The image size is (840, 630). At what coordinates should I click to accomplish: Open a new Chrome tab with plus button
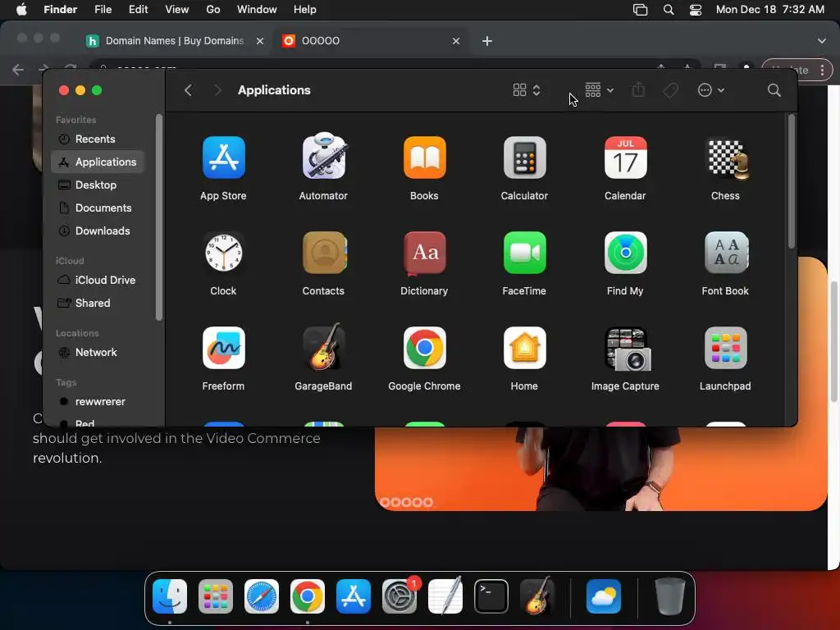[487, 41]
